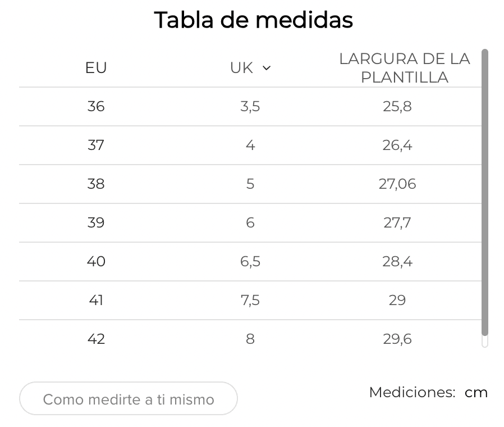The width and height of the screenshot is (504, 427).
Task: Select EU size 39 row
Action: coord(96,222)
